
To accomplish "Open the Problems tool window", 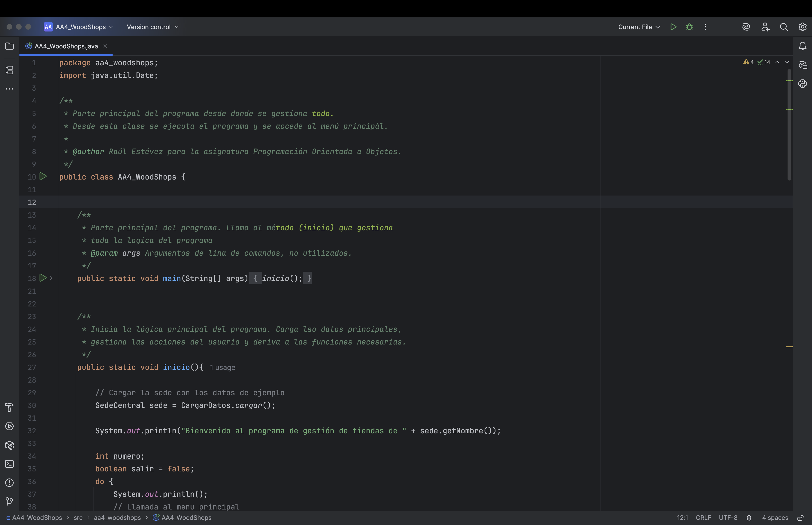I will tap(9, 483).
